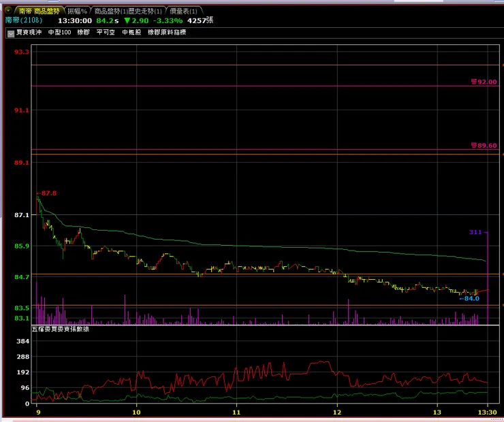The height and width of the screenshot is (422, 504).
Task: Open the round dropdown button left of the tabs
Action: point(8,10)
